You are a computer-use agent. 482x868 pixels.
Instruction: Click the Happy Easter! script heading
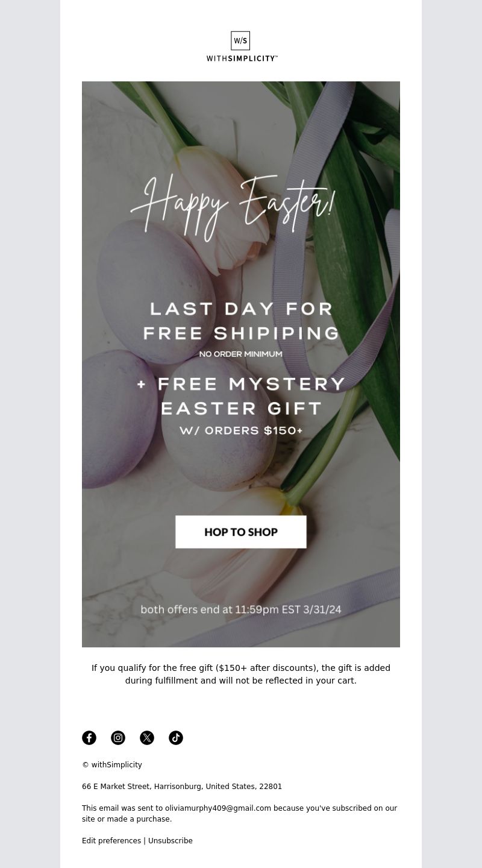tap(233, 206)
